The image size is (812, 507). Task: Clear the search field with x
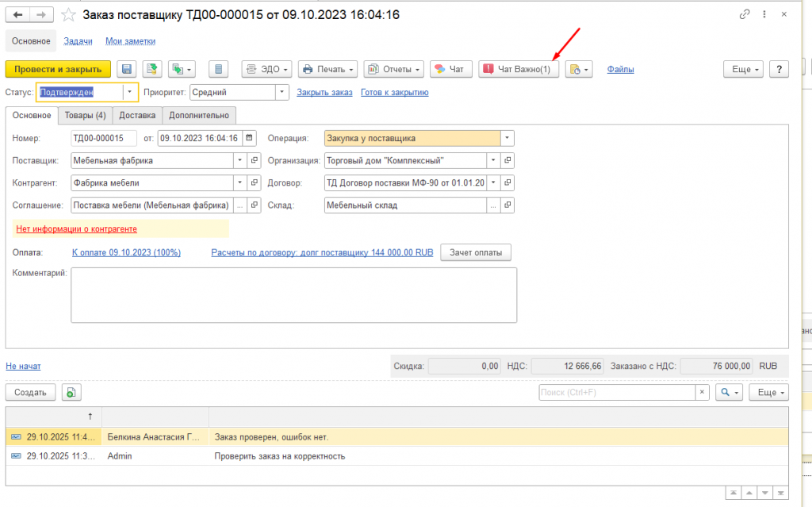coord(702,393)
